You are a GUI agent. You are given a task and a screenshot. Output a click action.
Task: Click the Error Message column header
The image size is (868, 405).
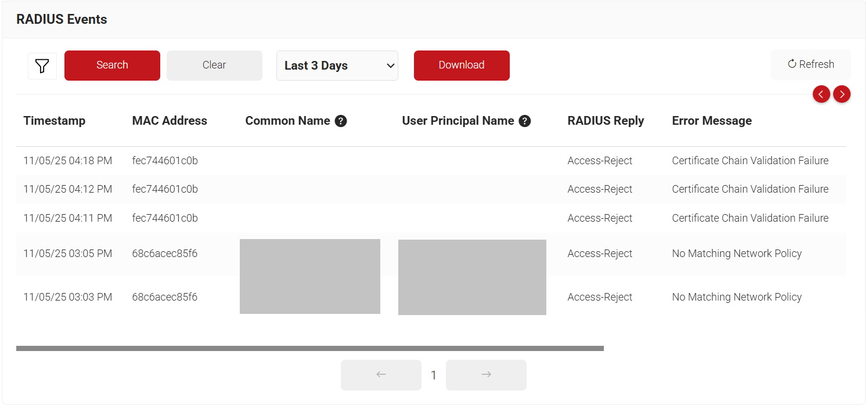[x=712, y=121]
